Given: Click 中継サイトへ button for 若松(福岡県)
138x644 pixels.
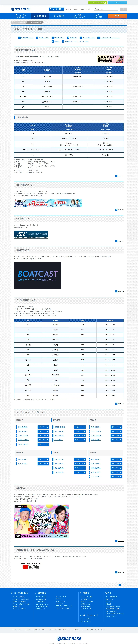Looking at the screenshot, I should pos(117,459).
